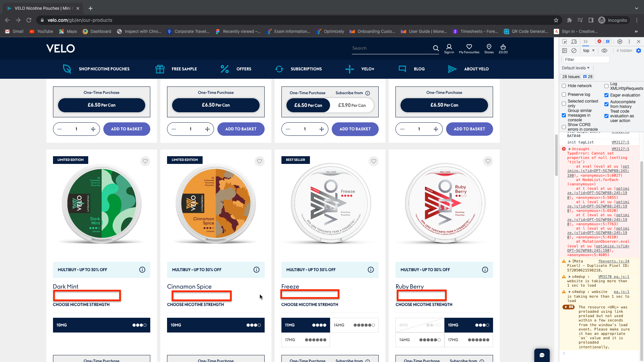The image size is (644, 362).
Task: Click the DevTools console settings gear
Action: [x=639, y=51]
